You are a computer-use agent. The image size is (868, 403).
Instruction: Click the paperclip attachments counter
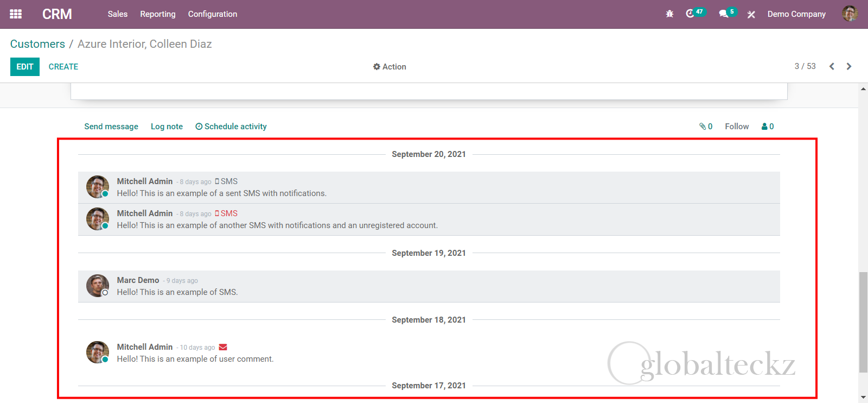point(706,127)
